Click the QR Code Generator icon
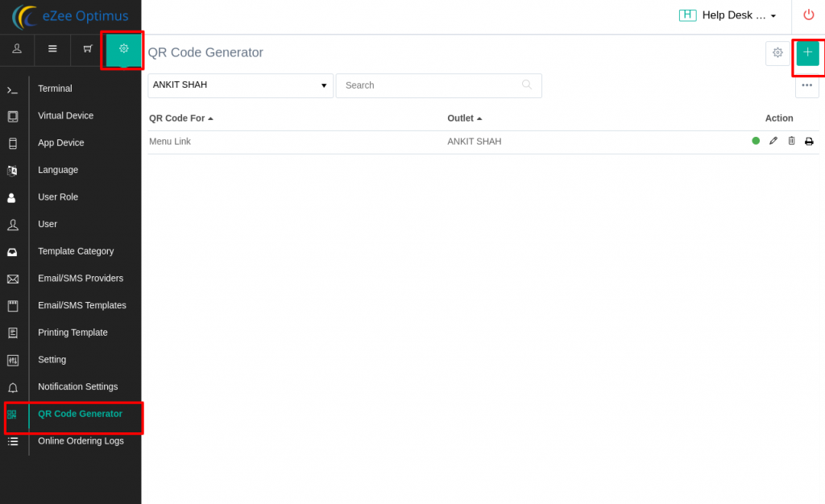 tap(11, 415)
